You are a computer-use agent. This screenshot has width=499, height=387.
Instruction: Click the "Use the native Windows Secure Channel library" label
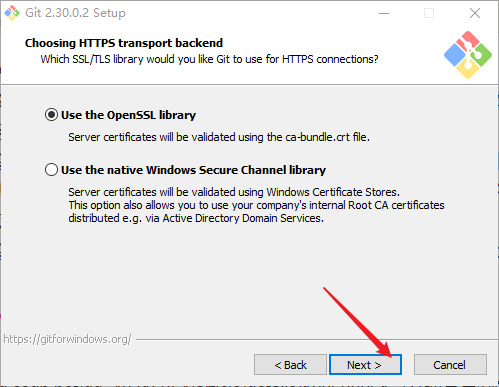click(193, 170)
